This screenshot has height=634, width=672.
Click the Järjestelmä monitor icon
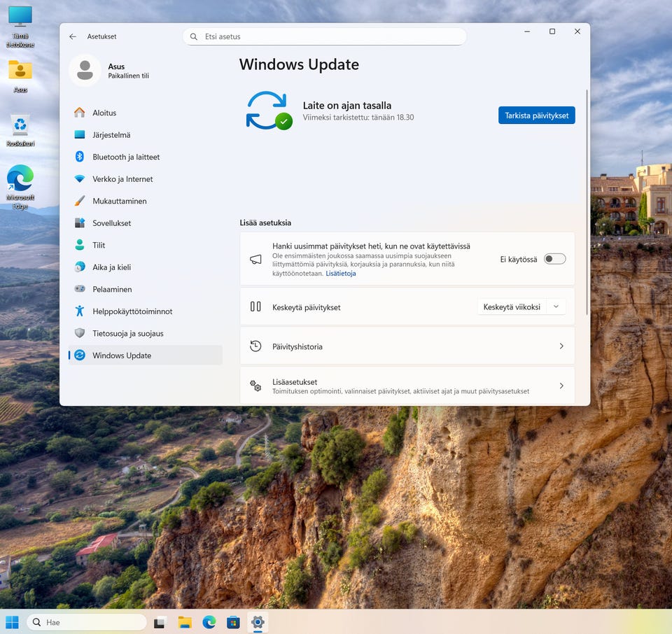pos(79,134)
